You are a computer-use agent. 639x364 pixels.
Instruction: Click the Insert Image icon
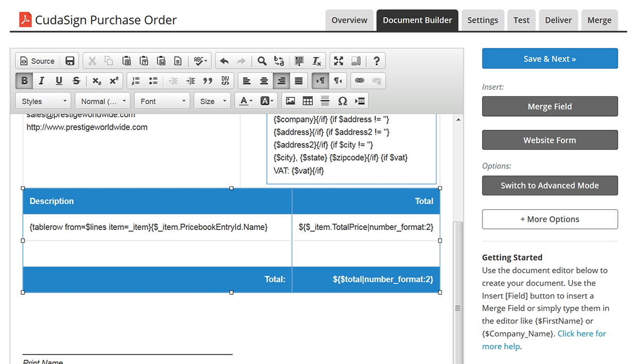coord(290,101)
